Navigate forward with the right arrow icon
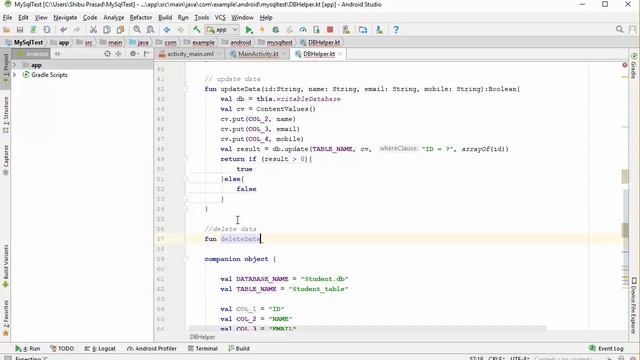Viewport: 640px width, 360px height. tap(180, 30)
